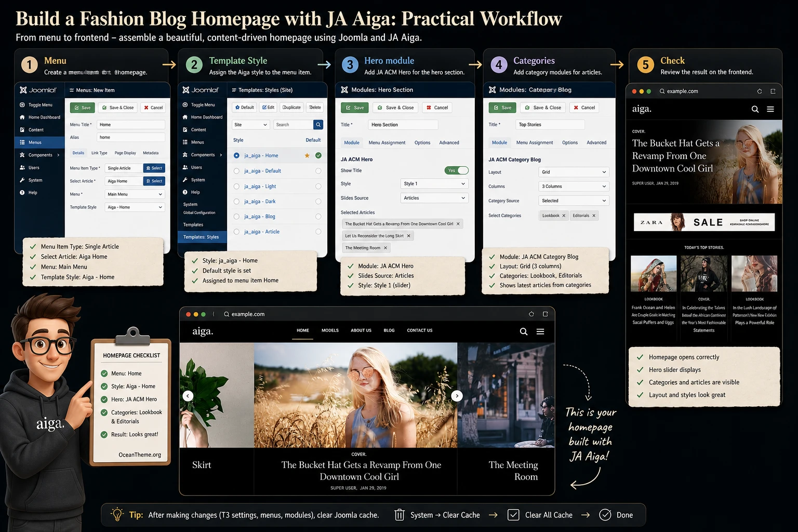The height and width of the screenshot is (532, 798).
Task: Open System in Menus: New Item sidebar
Action: click(31, 180)
